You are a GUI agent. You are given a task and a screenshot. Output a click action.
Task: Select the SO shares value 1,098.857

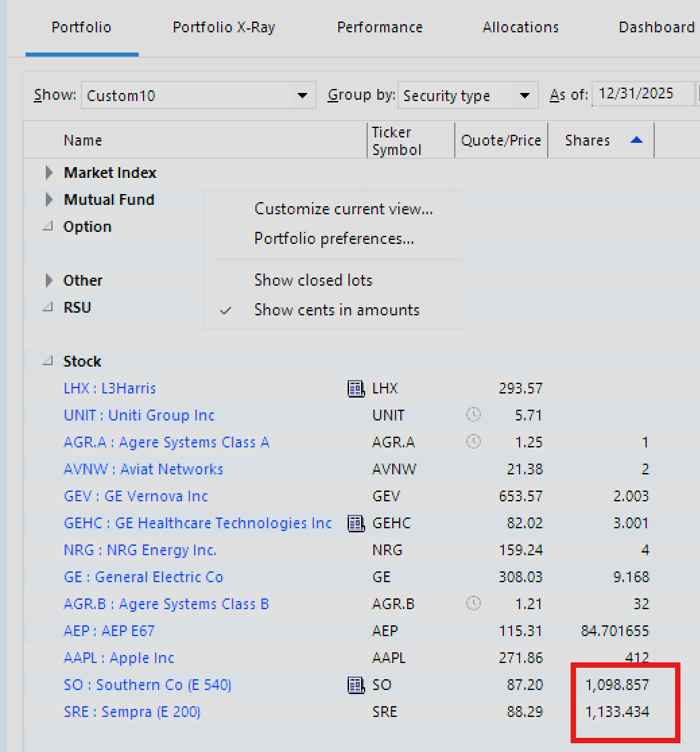coord(617,685)
